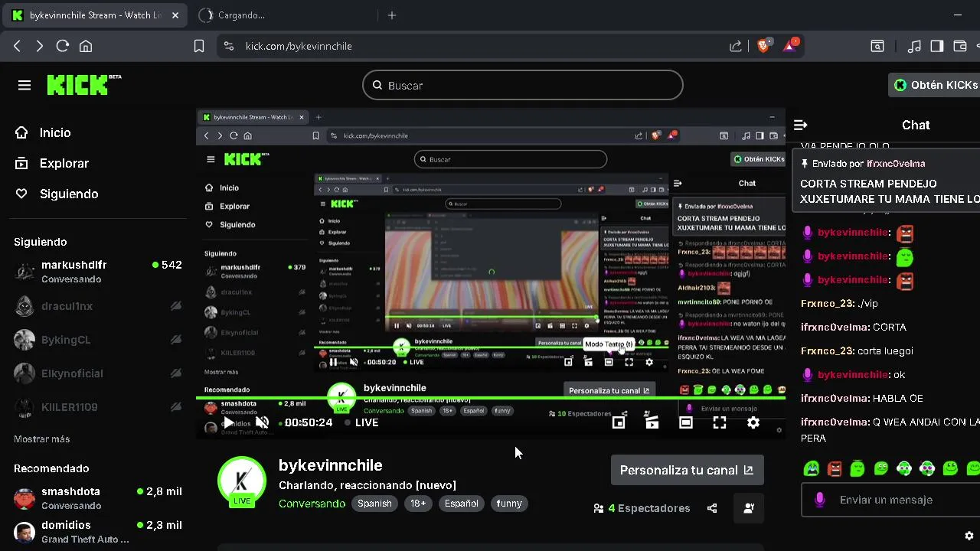Open BykingCL channel in left sidebar

pos(98,340)
